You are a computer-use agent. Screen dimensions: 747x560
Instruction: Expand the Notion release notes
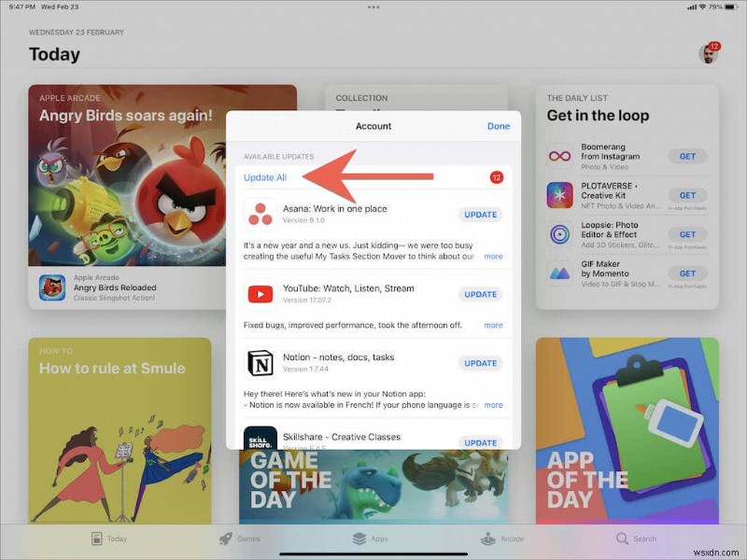(494, 404)
